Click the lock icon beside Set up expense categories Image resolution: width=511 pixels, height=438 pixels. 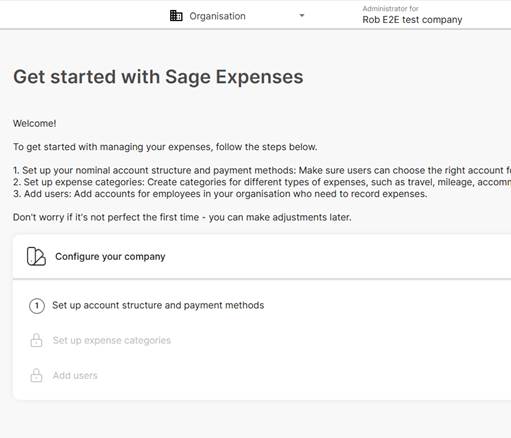36,340
